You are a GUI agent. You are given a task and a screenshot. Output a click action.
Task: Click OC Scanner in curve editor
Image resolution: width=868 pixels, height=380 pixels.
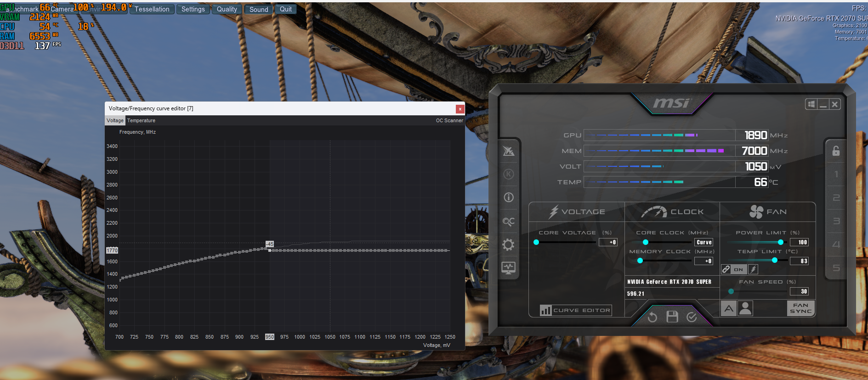[x=449, y=120]
